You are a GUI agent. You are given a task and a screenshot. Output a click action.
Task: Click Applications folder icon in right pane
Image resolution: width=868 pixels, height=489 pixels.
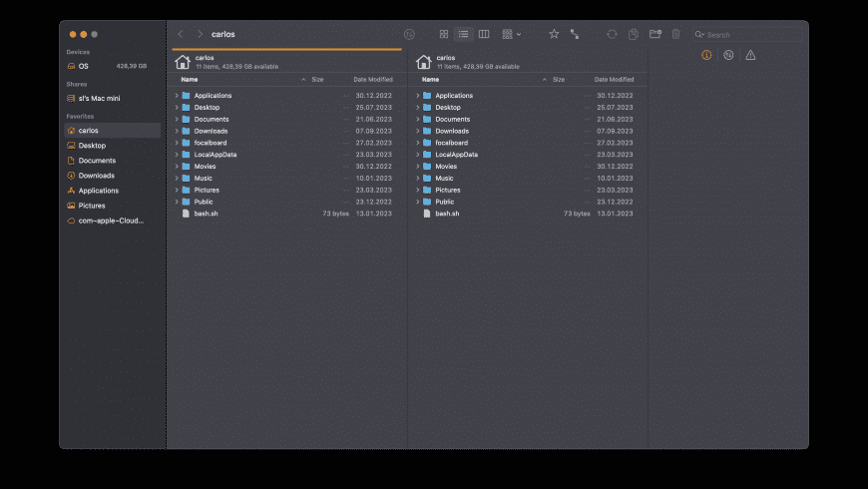coord(427,95)
